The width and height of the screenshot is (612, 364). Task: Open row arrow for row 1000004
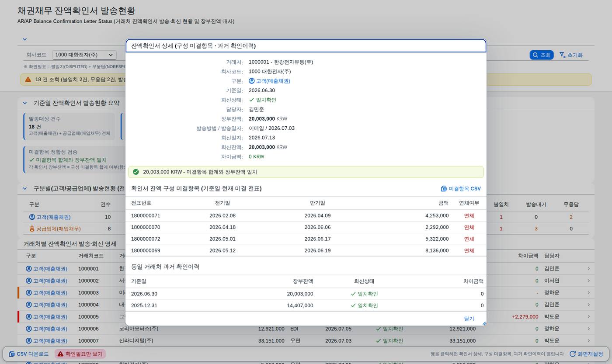click(588, 305)
